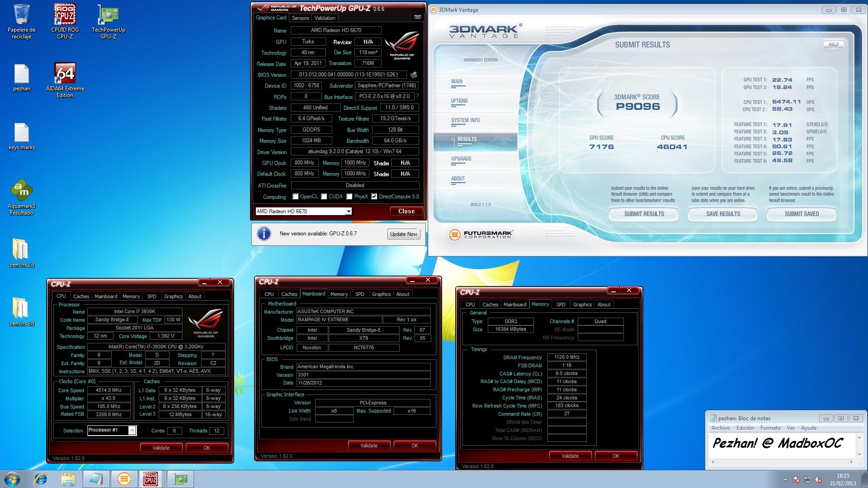Toggle the OpenCL checkbox in GPU-Z
The height and width of the screenshot is (488, 868).
296,197
